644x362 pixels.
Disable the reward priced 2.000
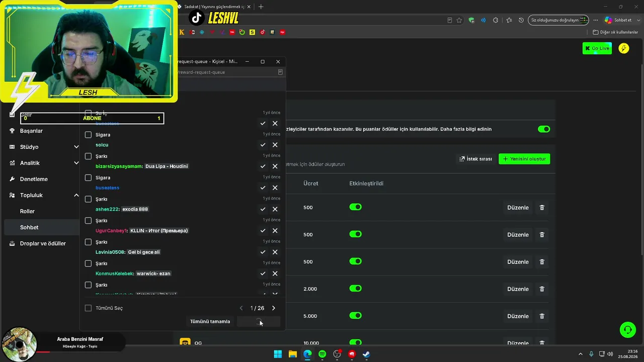[356, 289]
